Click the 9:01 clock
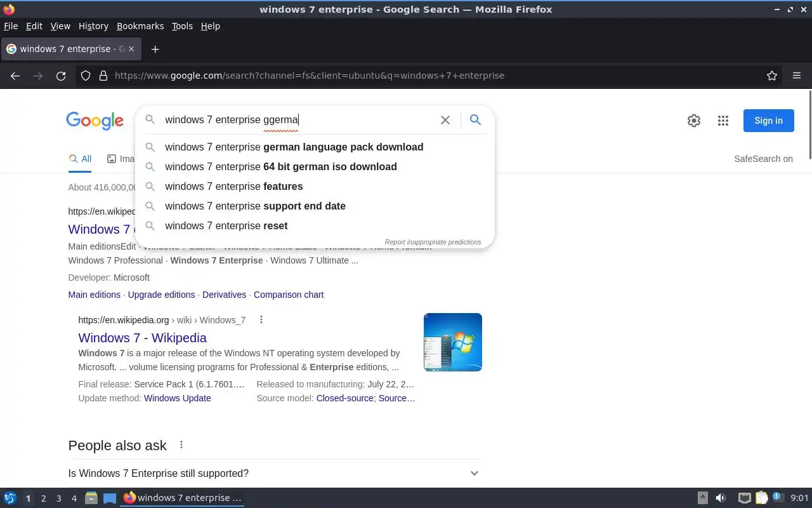The width and height of the screenshot is (812, 508). click(799, 498)
